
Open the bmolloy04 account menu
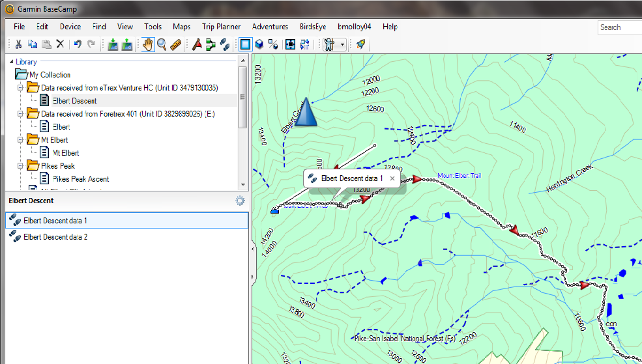pos(354,27)
